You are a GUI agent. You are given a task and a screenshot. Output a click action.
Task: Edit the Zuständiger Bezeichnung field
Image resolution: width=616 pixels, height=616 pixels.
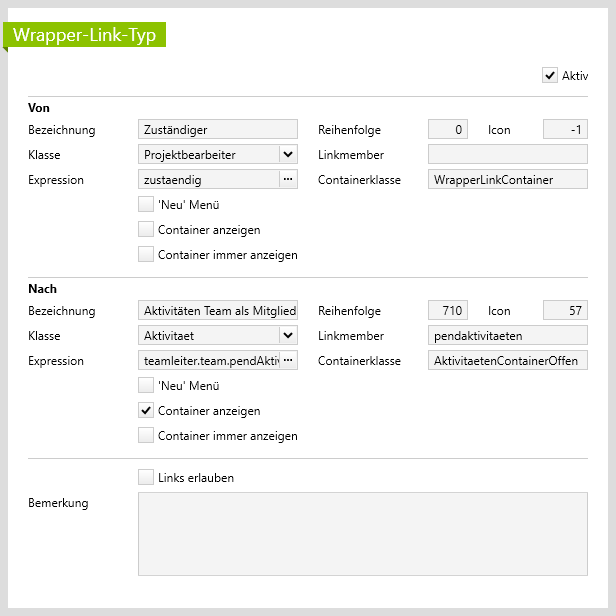click(217, 129)
